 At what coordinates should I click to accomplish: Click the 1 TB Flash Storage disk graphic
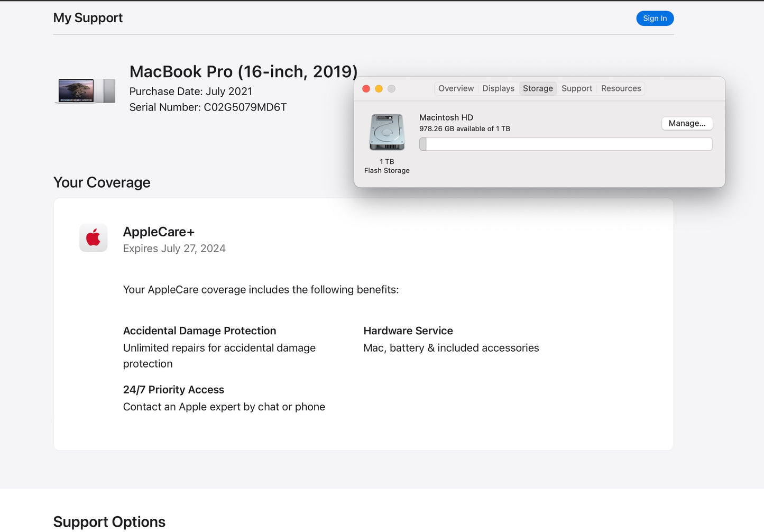click(386, 131)
